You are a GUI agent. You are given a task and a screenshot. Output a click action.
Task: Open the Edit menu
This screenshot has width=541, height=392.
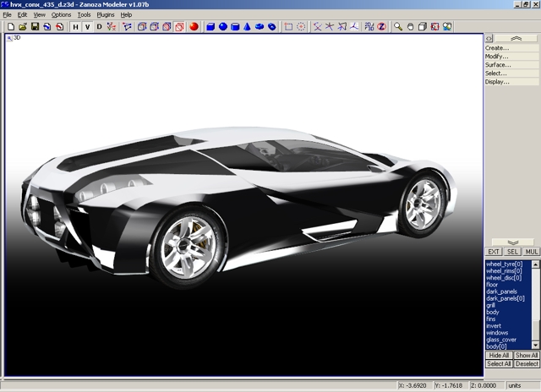pyautogui.click(x=22, y=15)
